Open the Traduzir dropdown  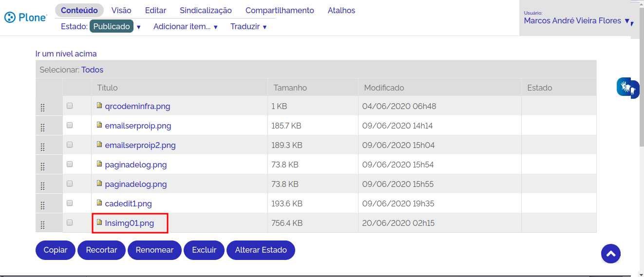pyautogui.click(x=248, y=27)
